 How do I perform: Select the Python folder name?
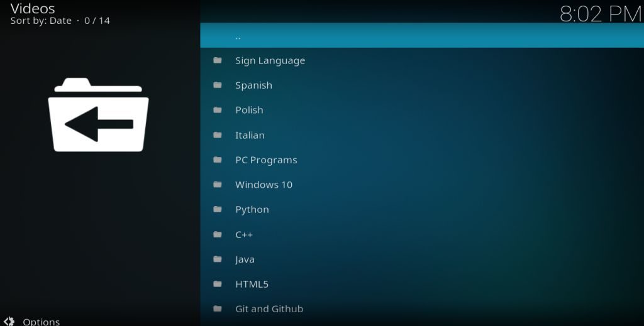click(252, 210)
